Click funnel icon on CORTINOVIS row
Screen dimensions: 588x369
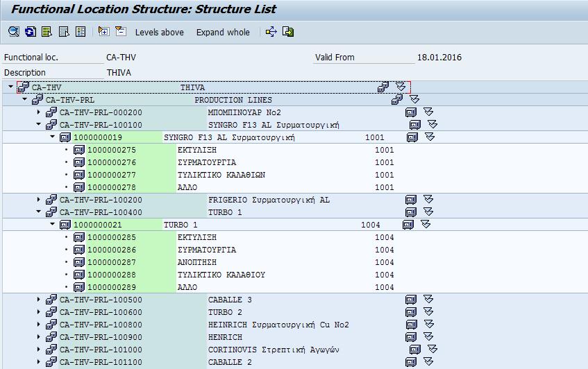[432, 349]
